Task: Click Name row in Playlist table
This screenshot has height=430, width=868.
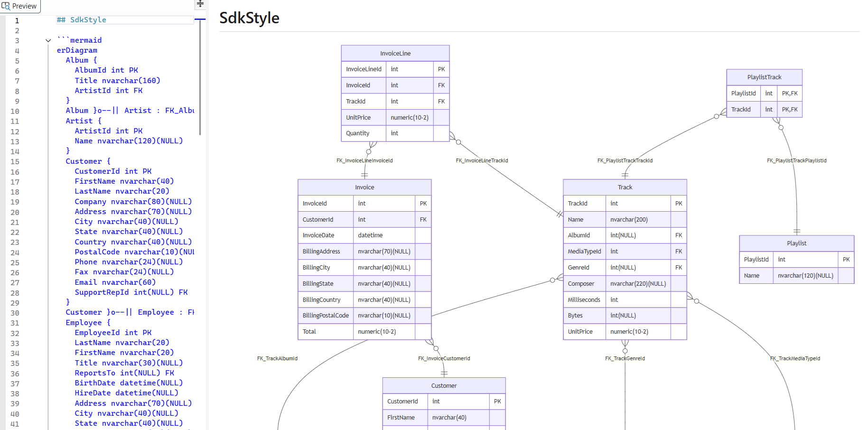Action: (797, 276)
